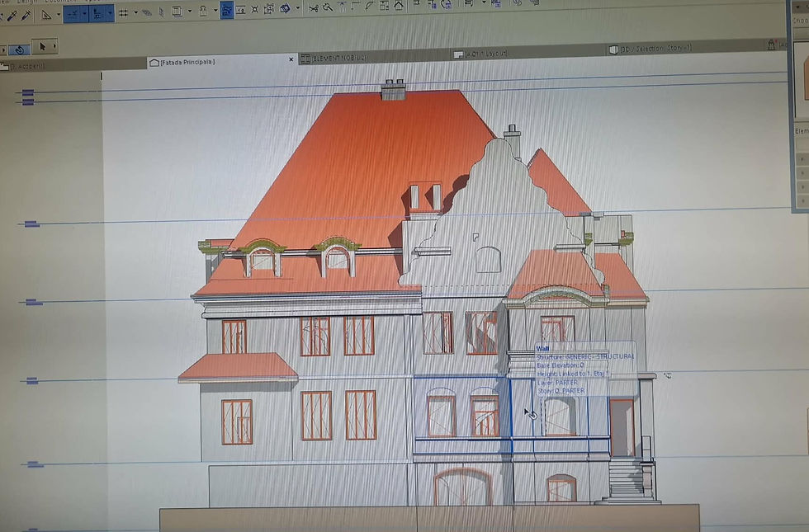Viewport: 809px width, 532px height.
Task: Toggle the highlighted Suspend Groups button
Action: 226,10
